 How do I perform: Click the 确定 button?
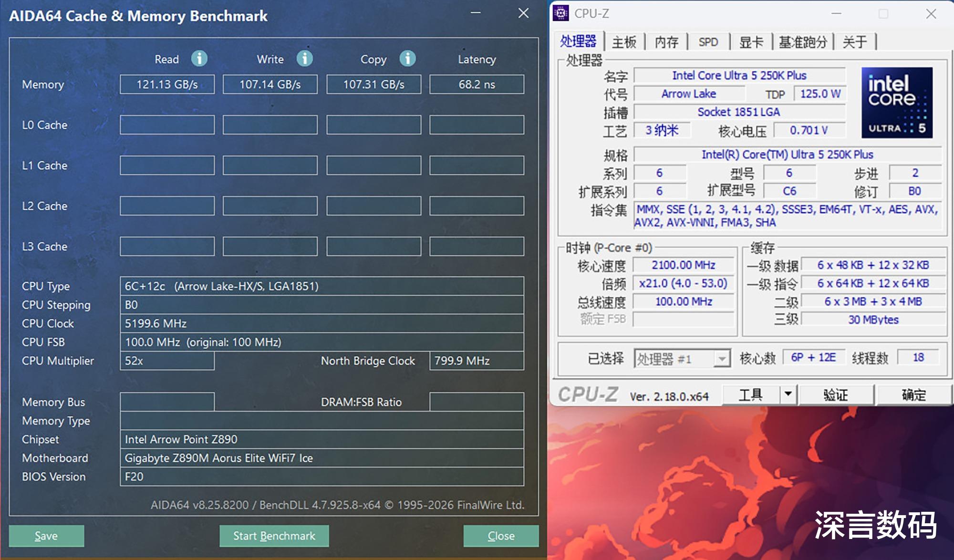[913, 394]
